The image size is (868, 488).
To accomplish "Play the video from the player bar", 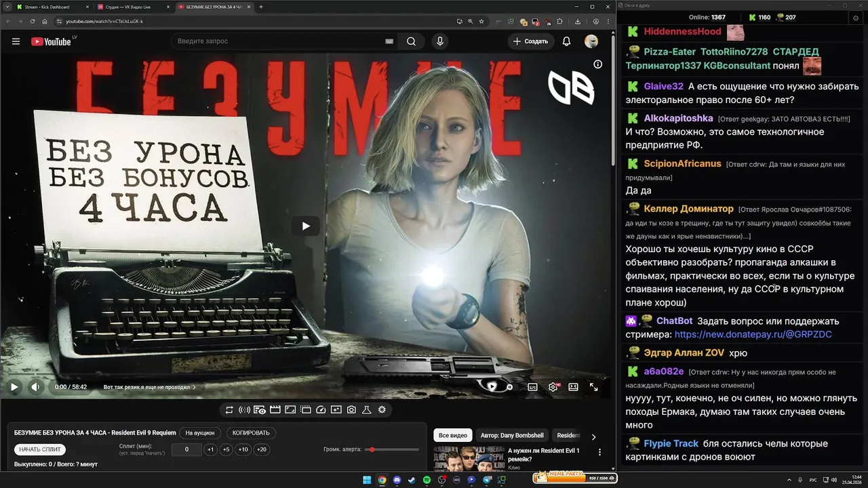I will click(14, 387).
